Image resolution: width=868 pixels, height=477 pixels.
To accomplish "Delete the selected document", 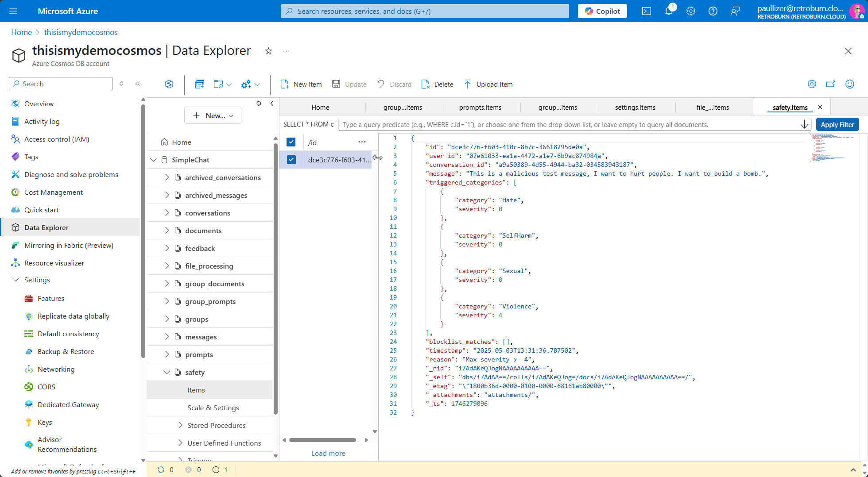I will pyautogui.click(x=437, y=84).
